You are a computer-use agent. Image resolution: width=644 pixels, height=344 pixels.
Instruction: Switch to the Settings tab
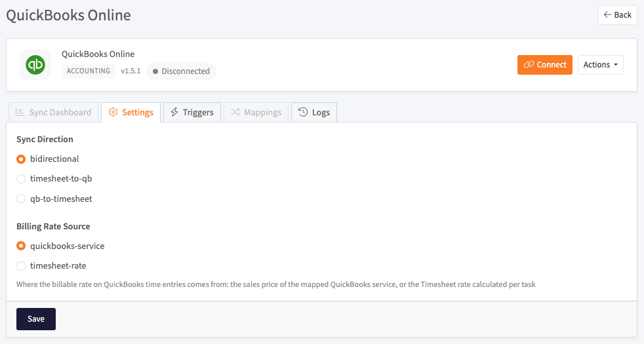pos(131,112)
